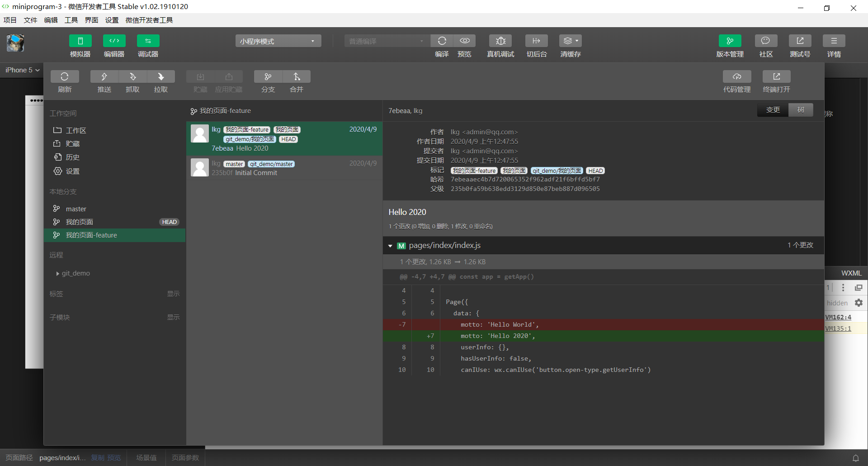Screen dimensions: 868x466
Task: Open the 工具 menu
Action: pyautogui.click(x=71, y=20)
